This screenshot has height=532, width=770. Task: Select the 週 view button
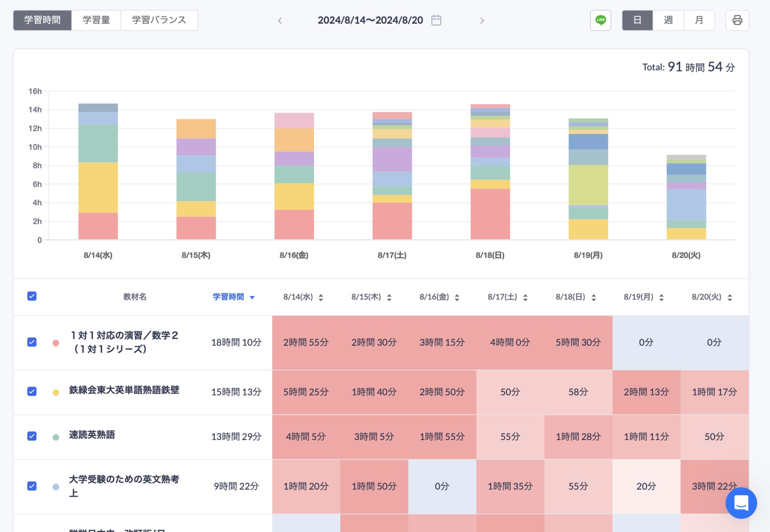point(668,20)
